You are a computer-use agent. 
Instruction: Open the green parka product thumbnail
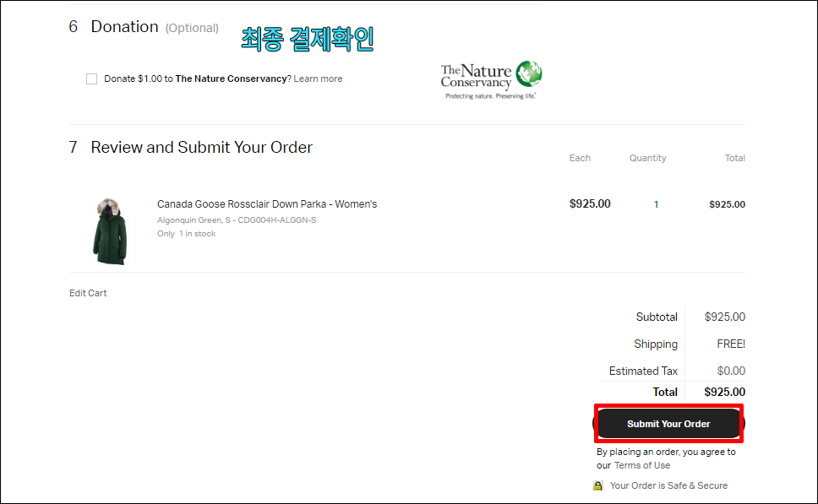110,231
